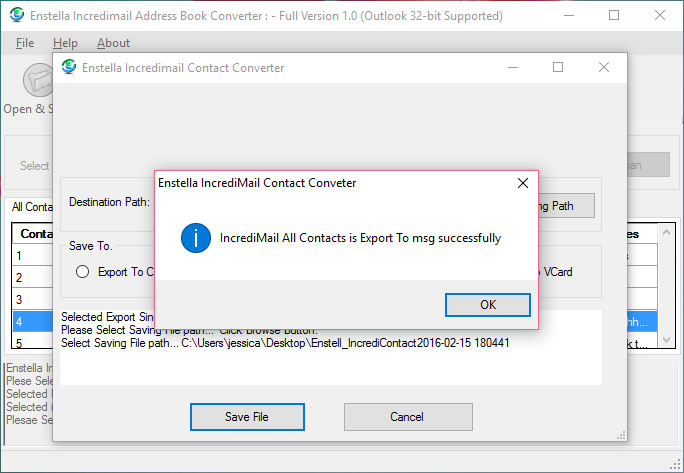Minimize the main Address Book Converter window
Viewport: 684px width, 473px height.
point(569,15)
